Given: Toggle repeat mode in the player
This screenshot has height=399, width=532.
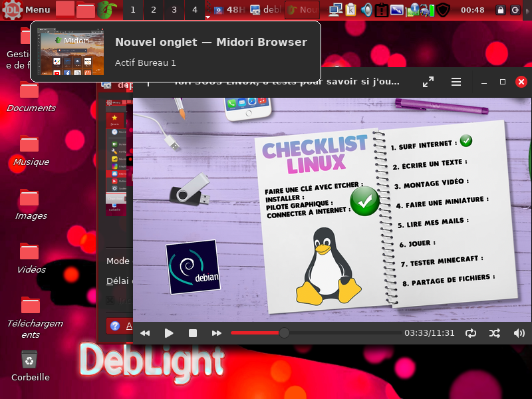Looking at the screenshot, I should [x=471, y=333].
